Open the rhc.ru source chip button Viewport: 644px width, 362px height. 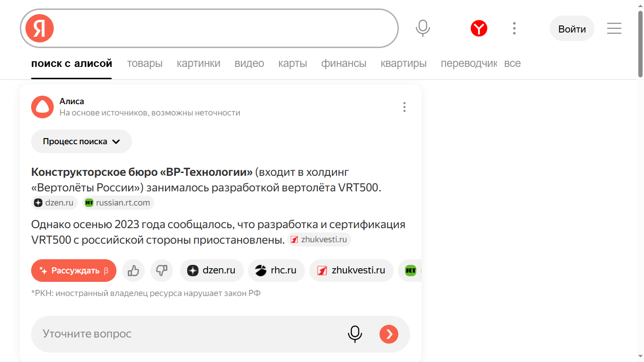click(x=276, y=271)
